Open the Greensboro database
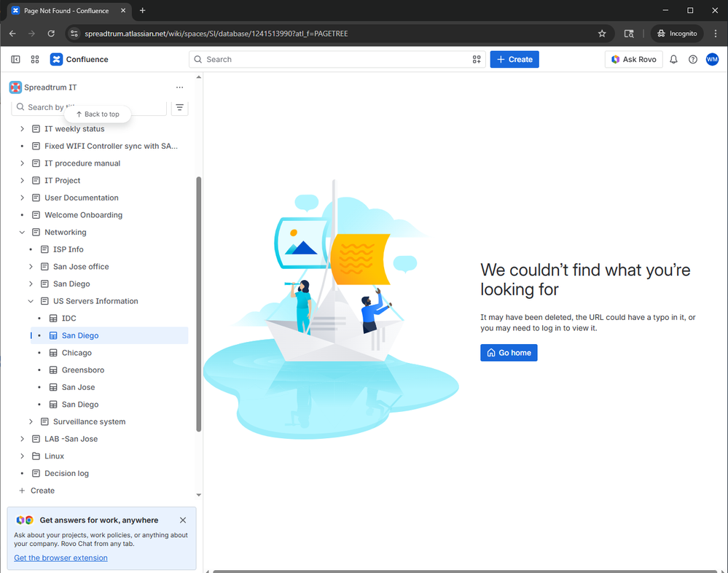 (x=83, y=370)
